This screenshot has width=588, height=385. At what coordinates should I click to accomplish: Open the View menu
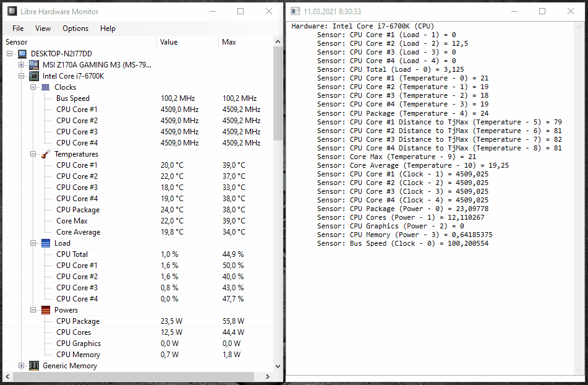point(43,28)
